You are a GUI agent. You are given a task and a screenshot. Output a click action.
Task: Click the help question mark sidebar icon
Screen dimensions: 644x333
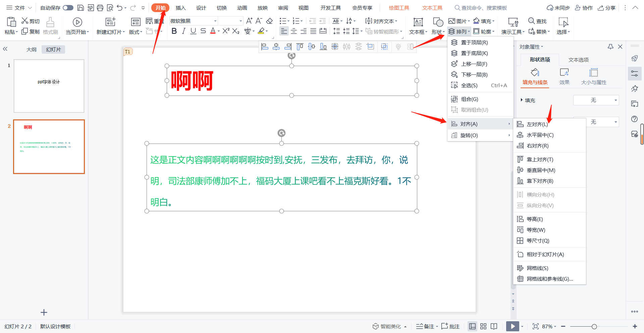[x=634, y=119]
